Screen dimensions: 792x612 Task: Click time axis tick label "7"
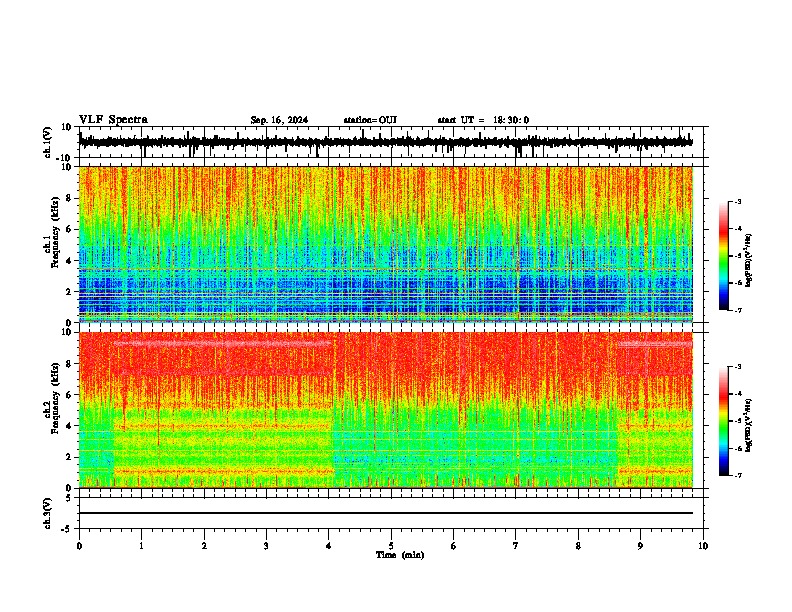coord(516,545)
